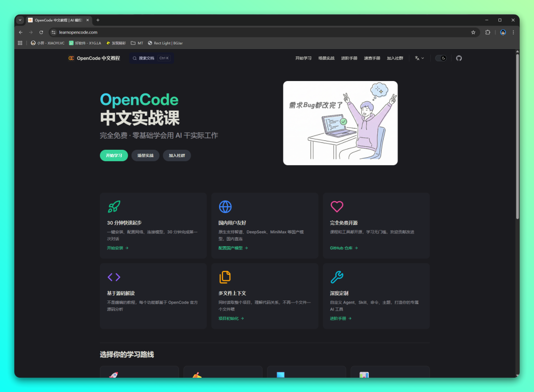The image size is (534, 392).
Task: Open the Chrome three-dot menu
Action: [x=513, y=32]
